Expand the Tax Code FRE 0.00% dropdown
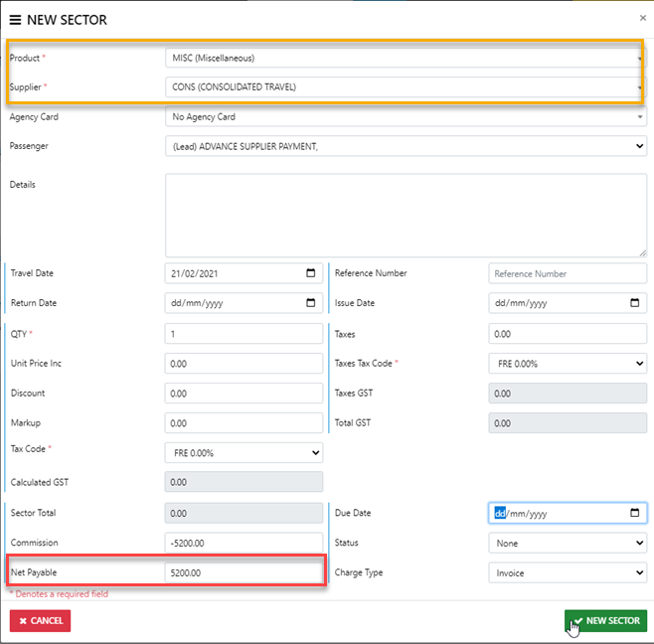Image resolution: width=654 pixels, height=644 pixels. click(x=244, y=453)
